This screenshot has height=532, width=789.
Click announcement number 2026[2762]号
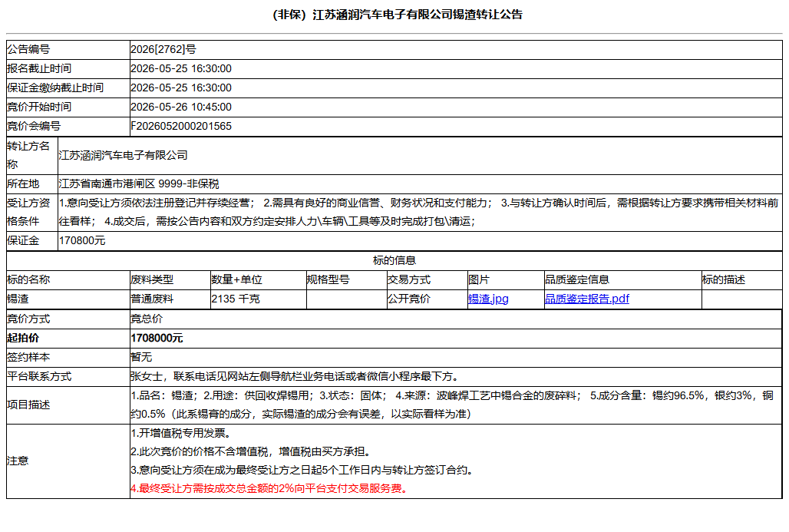click(163, 49)
